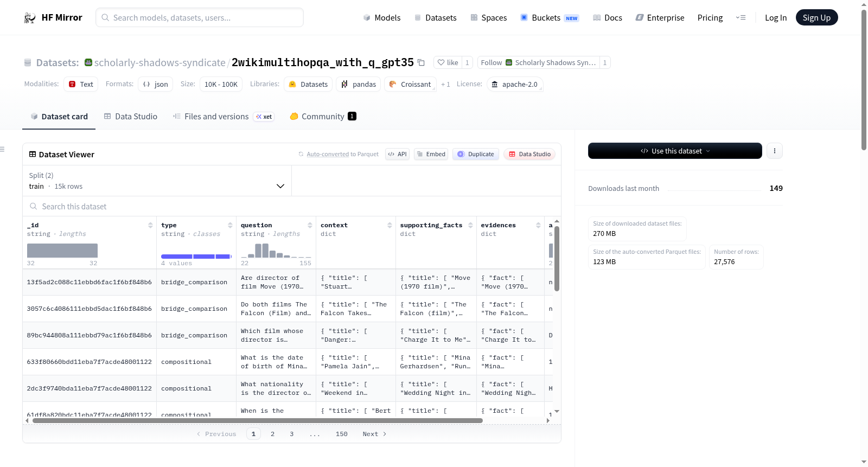Viewport: 868px width, 467px height.
Task: Click the table horizontal scrollbar
Action: coord(258,420)
